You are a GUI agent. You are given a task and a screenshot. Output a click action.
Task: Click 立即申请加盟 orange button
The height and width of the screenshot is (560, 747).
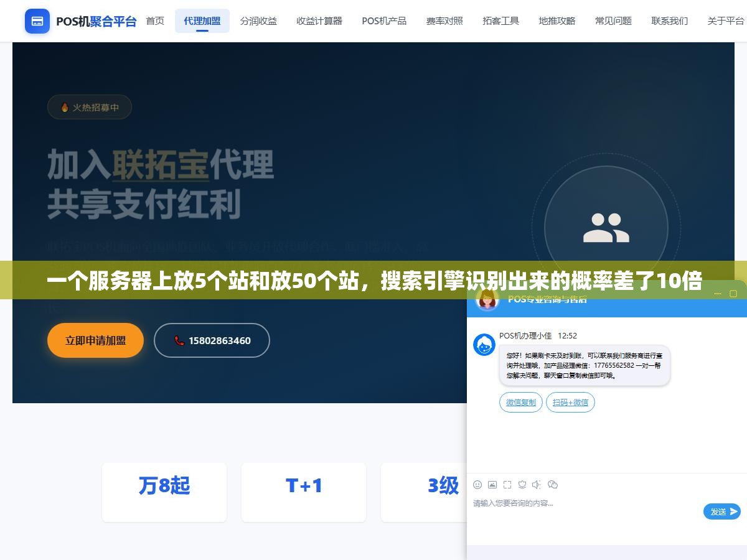pyautogui.click(x=95, y=340)
